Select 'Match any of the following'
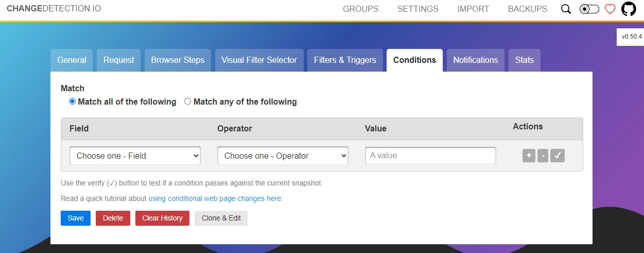The image size is (644, 253). [x=188, y=102]
